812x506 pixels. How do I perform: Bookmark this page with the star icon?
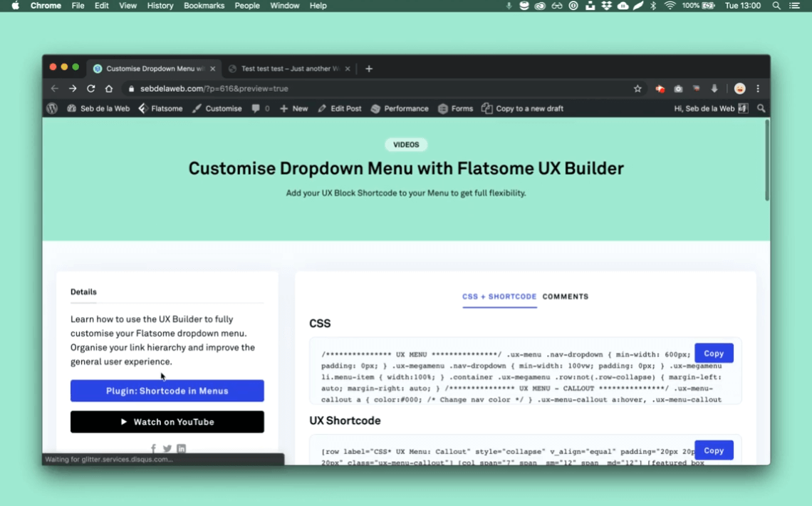[637, 88]
